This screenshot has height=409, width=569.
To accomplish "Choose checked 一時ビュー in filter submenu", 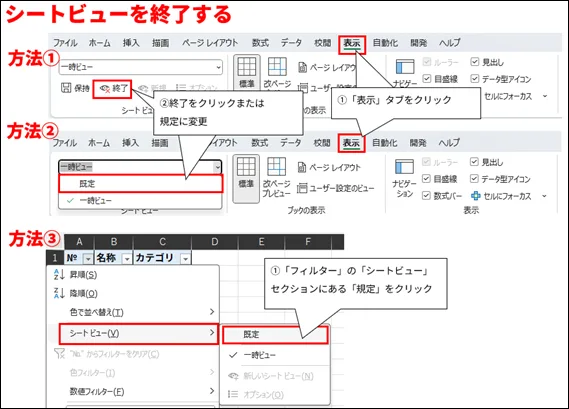I will point(275,355).
